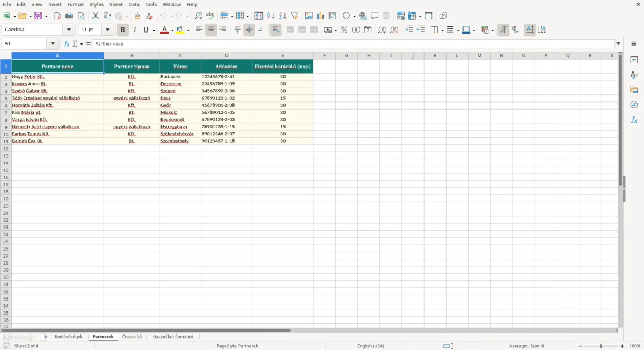Toggle AutoFilter funnel icon
This screenshot has height=350, width=644.
click(295, 16)
